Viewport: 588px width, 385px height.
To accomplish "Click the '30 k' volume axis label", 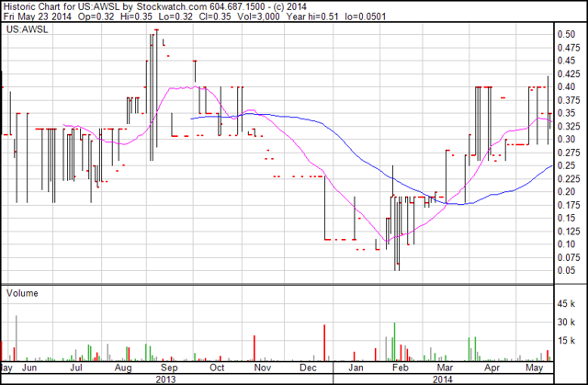I will pyautogui.click(x=566, y=322).
